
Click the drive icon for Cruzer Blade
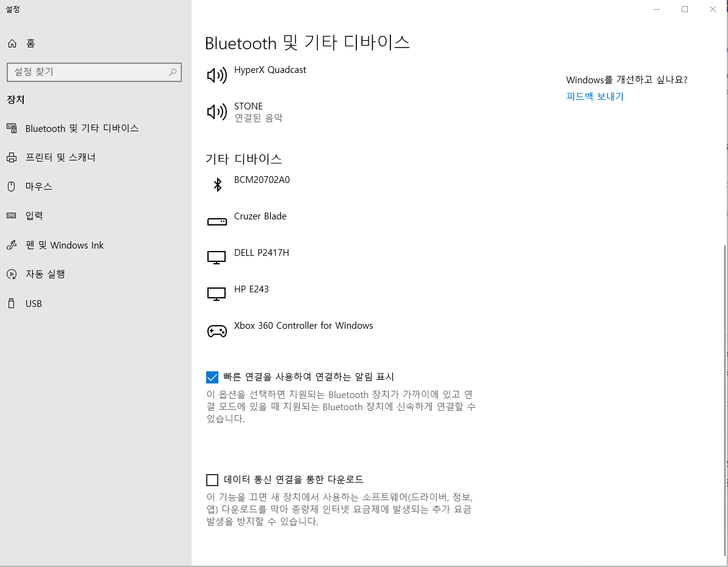(x=217, y=222)
